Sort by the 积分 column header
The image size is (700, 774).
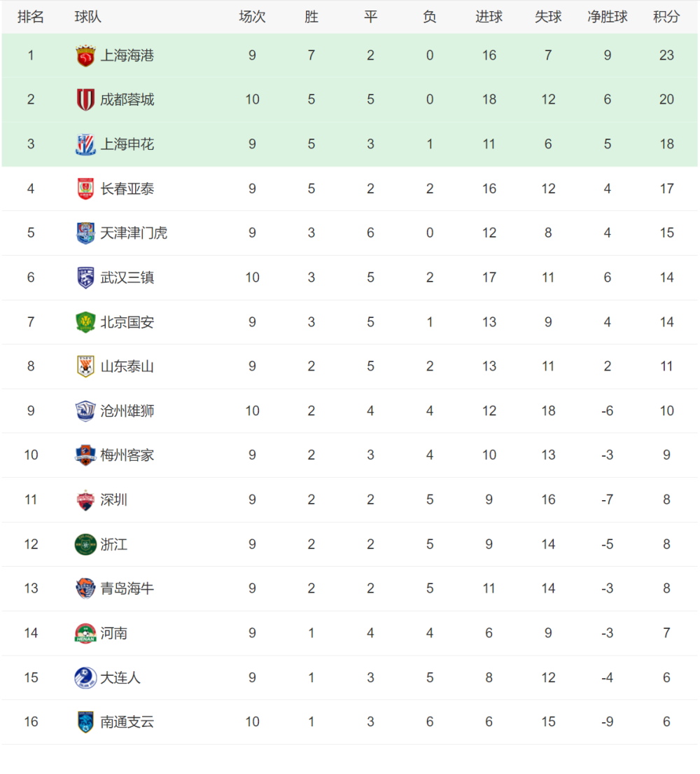[666, 17]
